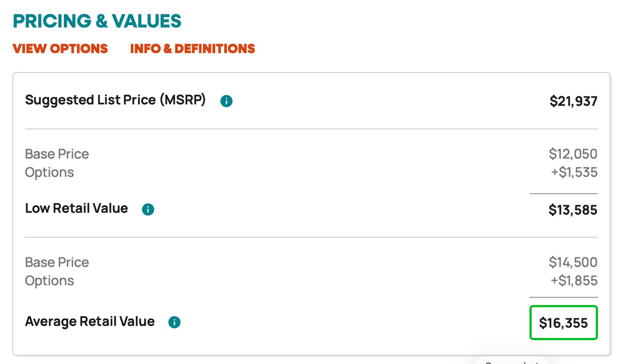This screenshot has width=620, height=364.
Task: Click Base Price label above Low Retail Value
Action: point(57,154)
